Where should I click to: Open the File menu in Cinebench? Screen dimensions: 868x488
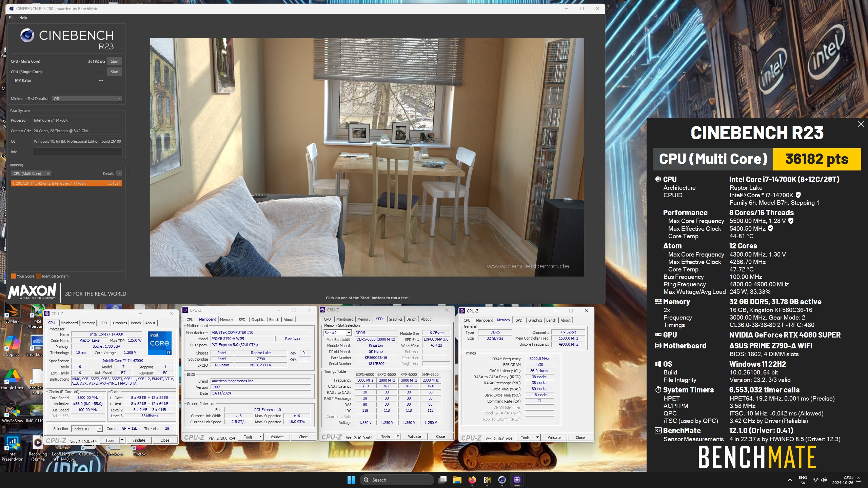pos(12,18)
